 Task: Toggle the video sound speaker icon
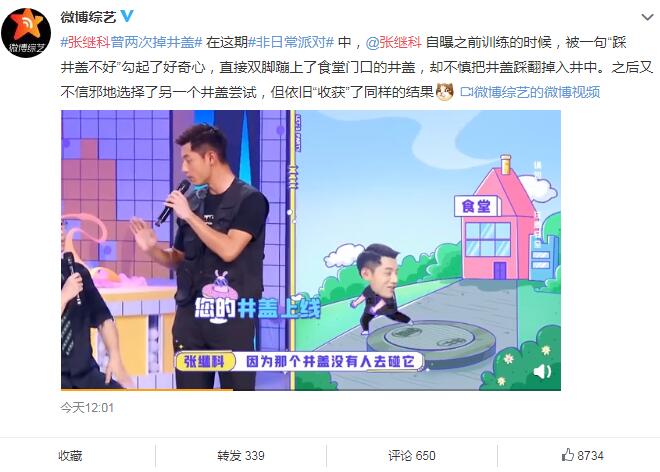click(542, 371)
